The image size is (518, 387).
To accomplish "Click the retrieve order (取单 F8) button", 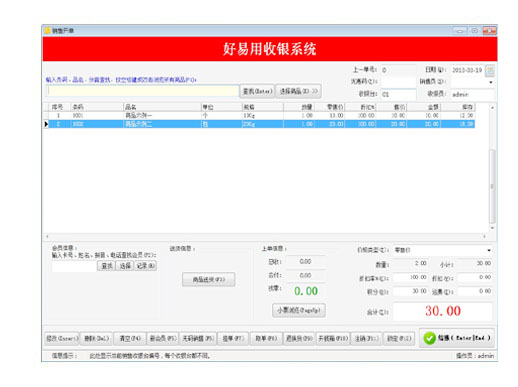I will click(266, 339).
